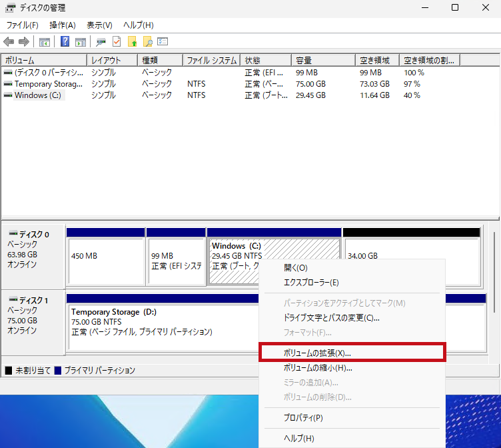Click the 75.00 GB capacity cell
Screen dimensions: 501x448
tap(310, 84)
